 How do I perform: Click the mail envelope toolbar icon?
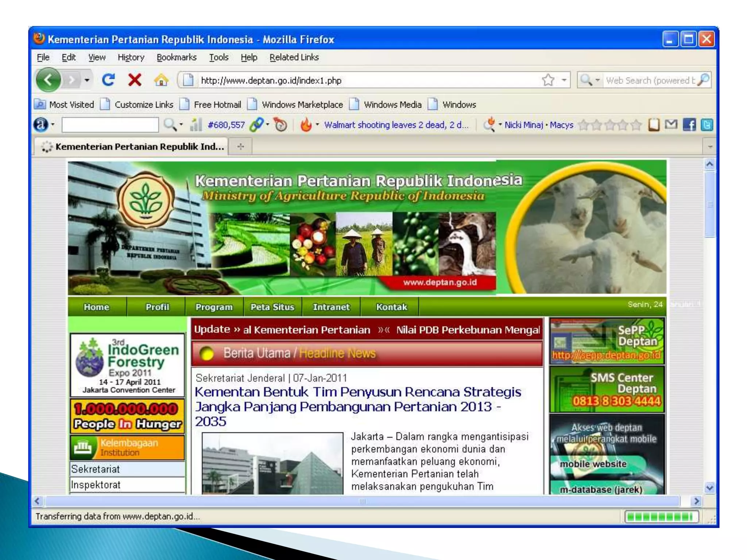(671, 125)
